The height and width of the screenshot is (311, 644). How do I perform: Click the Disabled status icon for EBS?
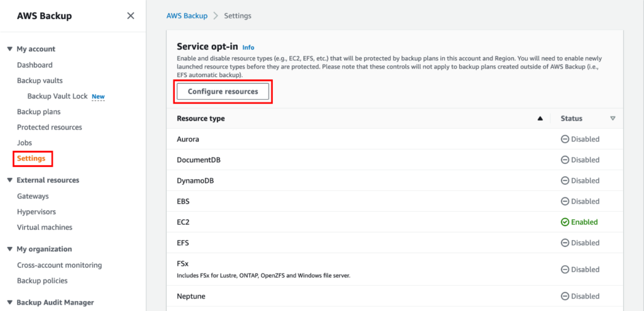pos(565,202)
